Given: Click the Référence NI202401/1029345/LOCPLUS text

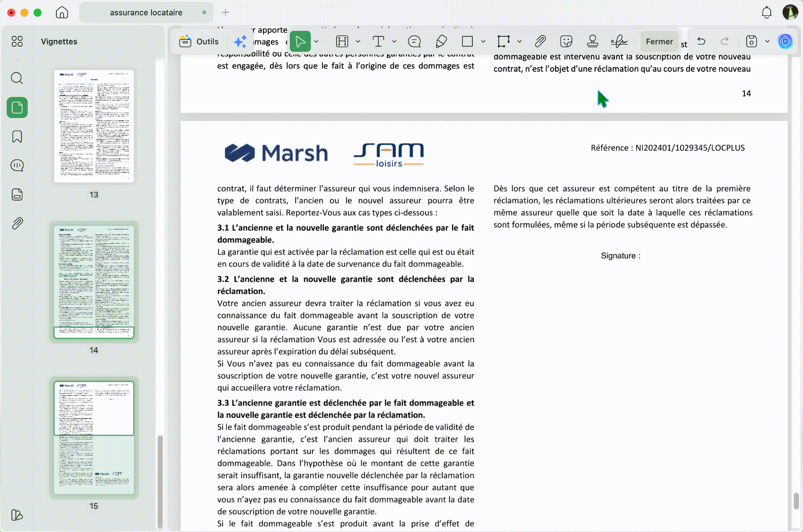Looking at the screenshot, I should tap(668, 148).
